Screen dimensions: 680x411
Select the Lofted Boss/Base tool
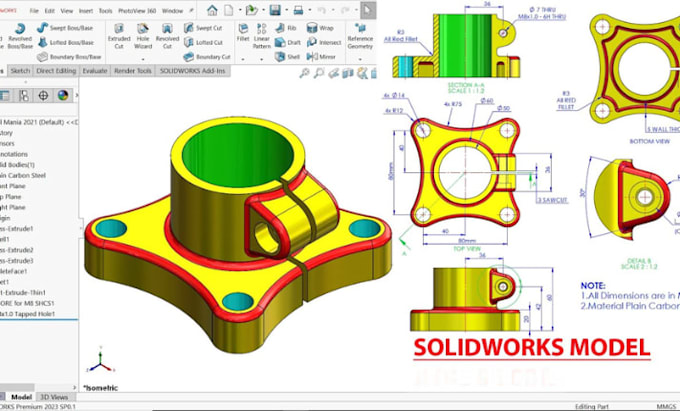pyautogui.click(x=65, y=42)
